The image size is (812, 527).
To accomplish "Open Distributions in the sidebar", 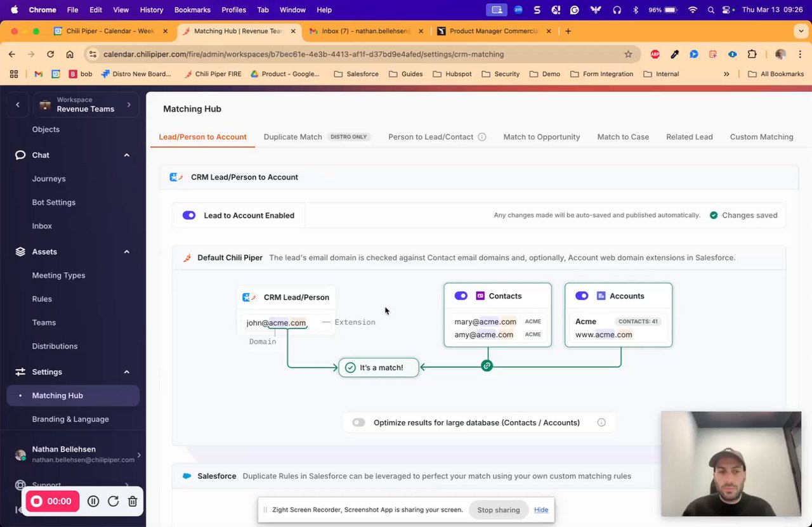I will [x=55, y=346].
